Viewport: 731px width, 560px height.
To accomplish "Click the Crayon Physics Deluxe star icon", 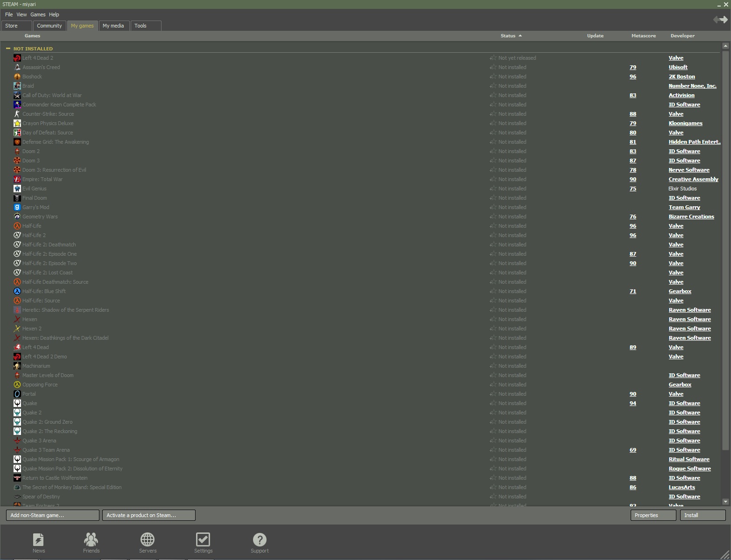I will (17, 123).
